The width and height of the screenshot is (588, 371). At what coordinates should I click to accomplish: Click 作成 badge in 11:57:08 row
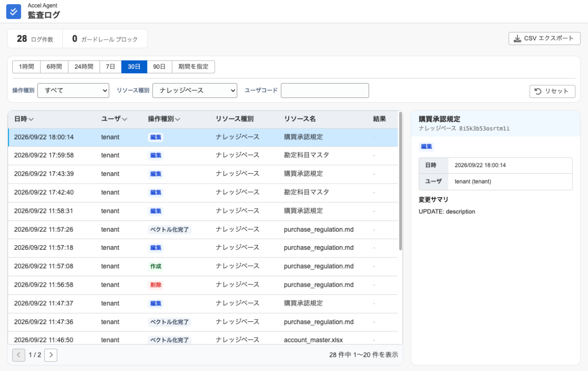pyautogui.click(x=156, y=266)
